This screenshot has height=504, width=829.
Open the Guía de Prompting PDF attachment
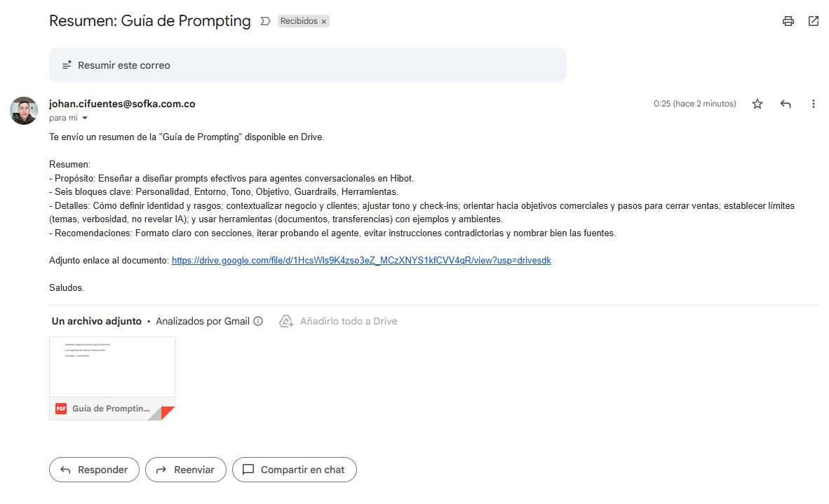pos(112,379)
